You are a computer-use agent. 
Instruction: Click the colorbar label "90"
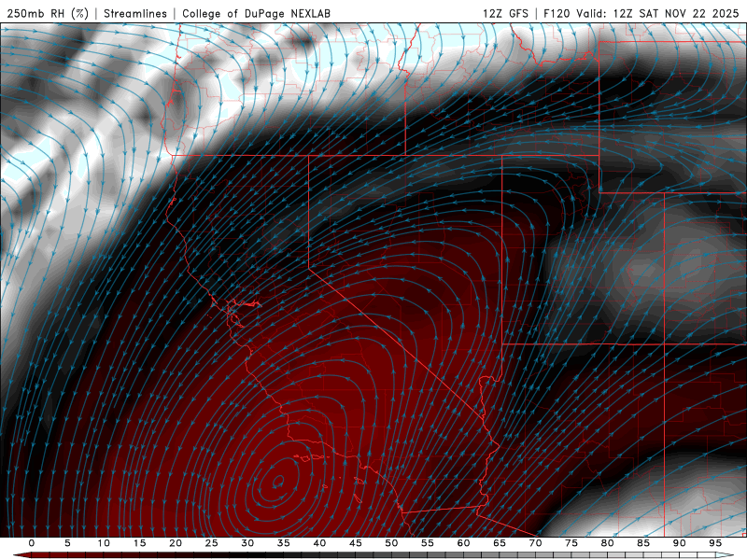(679, 543)
